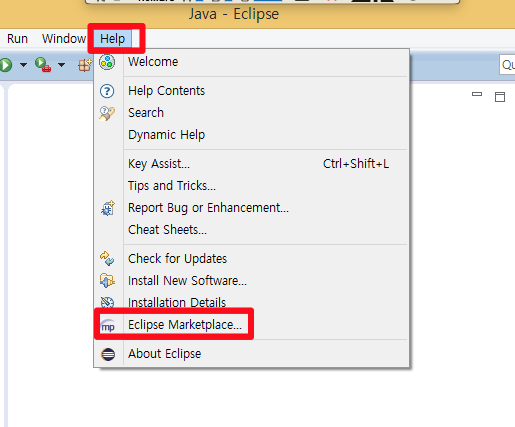Click the Installation Details icon

tap(107, 302)
